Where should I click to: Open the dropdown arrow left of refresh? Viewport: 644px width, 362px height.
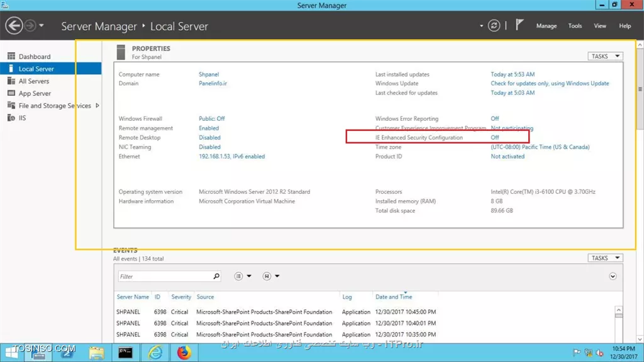click(x=481, y=26)
